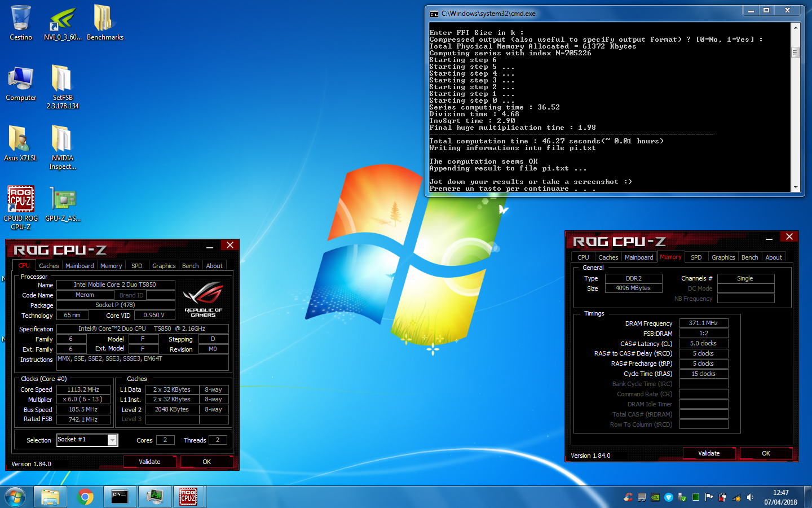This screenshot has height=508, width=812.
Task: Click OK in the right CPU-Z Memory window
Action: (x=766, y=453)
